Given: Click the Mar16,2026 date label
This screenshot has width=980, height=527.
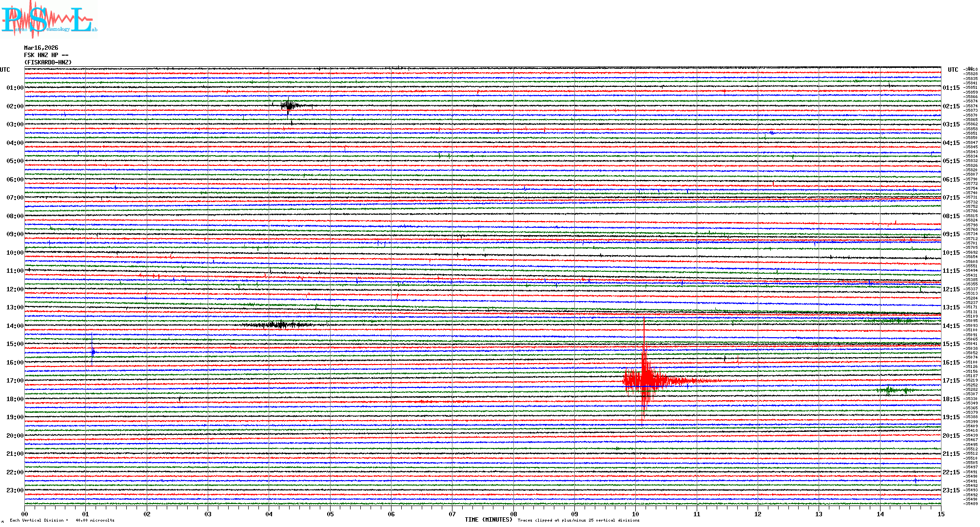Looking at the screenshot, I should (41, 48).
